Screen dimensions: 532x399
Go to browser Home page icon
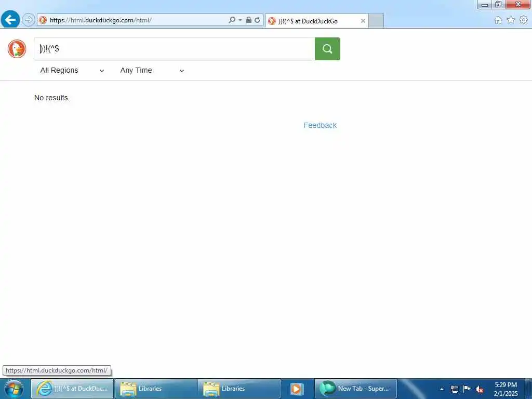(498, 20)
